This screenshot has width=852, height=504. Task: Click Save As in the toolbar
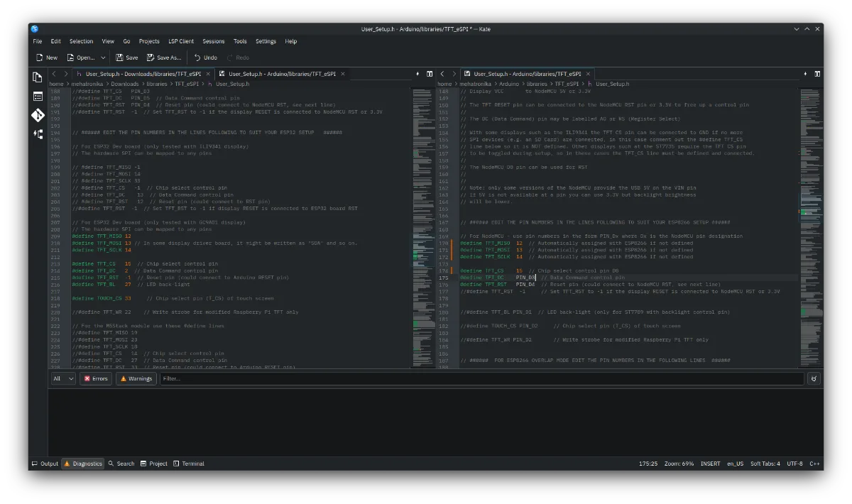(x=163, y=57)
